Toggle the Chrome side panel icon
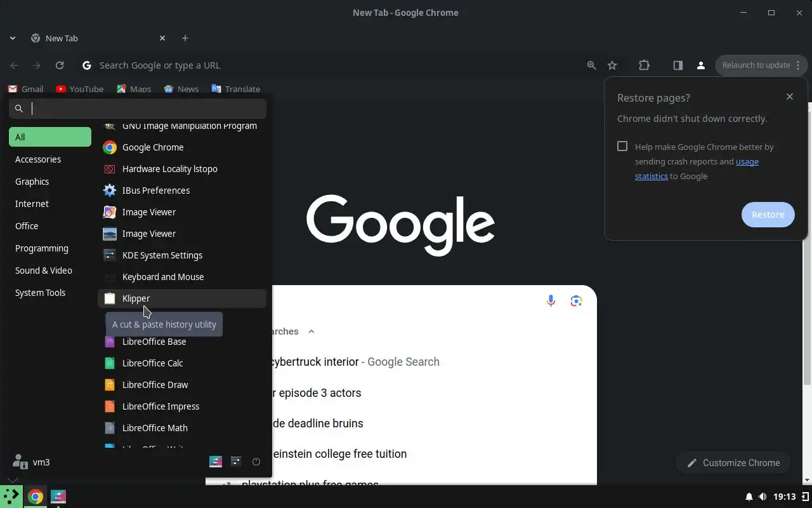The width and height of the screenshot is (812, 508). click(678, 65)
